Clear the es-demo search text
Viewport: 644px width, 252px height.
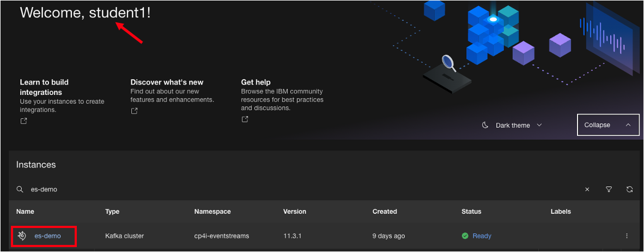(x=587, y=189)
